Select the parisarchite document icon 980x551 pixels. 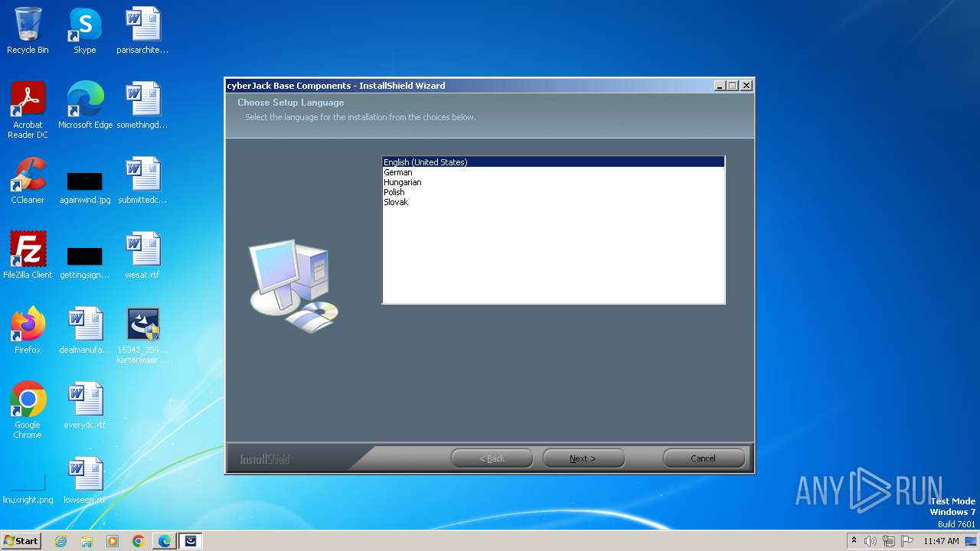point(142,31)
